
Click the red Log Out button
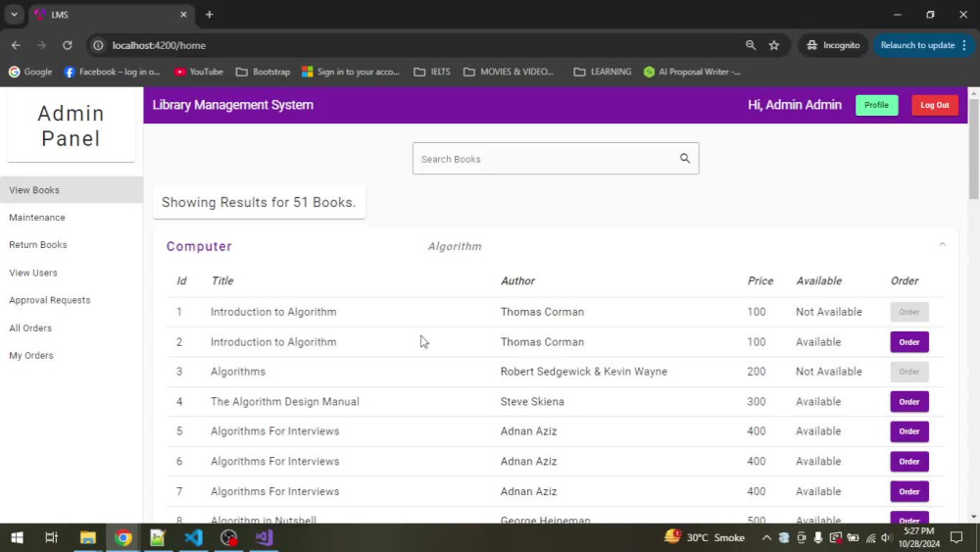[934, 105]
